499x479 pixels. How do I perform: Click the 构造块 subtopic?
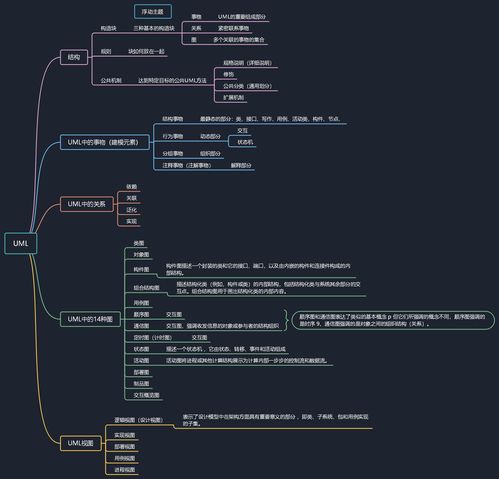[x=109, y=29]
